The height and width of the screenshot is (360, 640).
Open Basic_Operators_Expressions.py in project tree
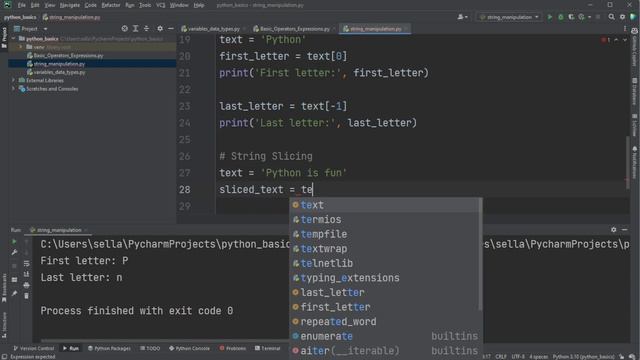tap(65, 56)
